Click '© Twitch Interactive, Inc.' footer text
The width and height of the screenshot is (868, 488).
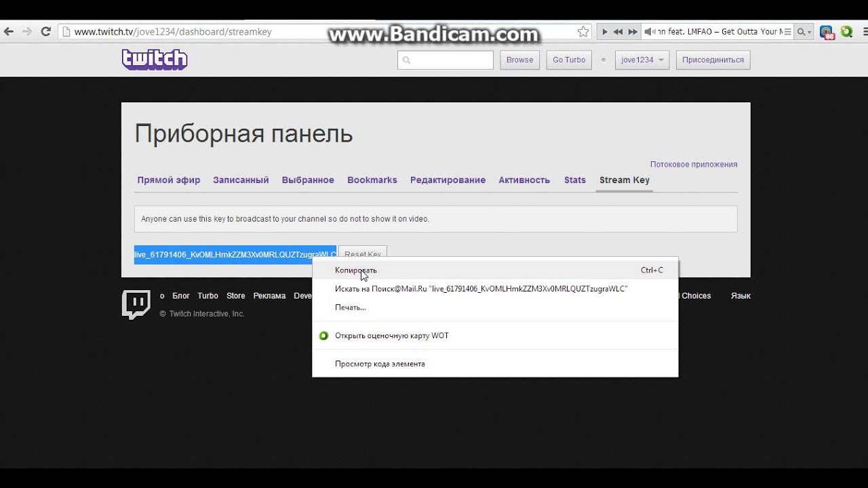click(202, 314)
